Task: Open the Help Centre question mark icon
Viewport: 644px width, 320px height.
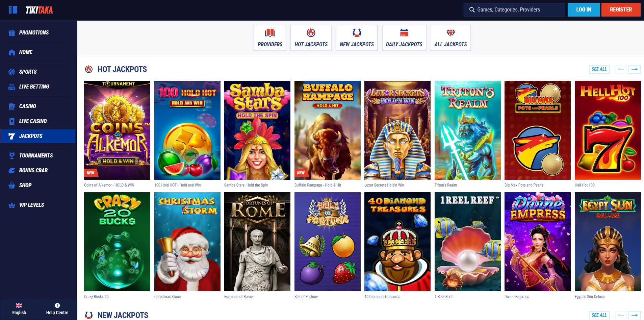Action: (57, 305)
